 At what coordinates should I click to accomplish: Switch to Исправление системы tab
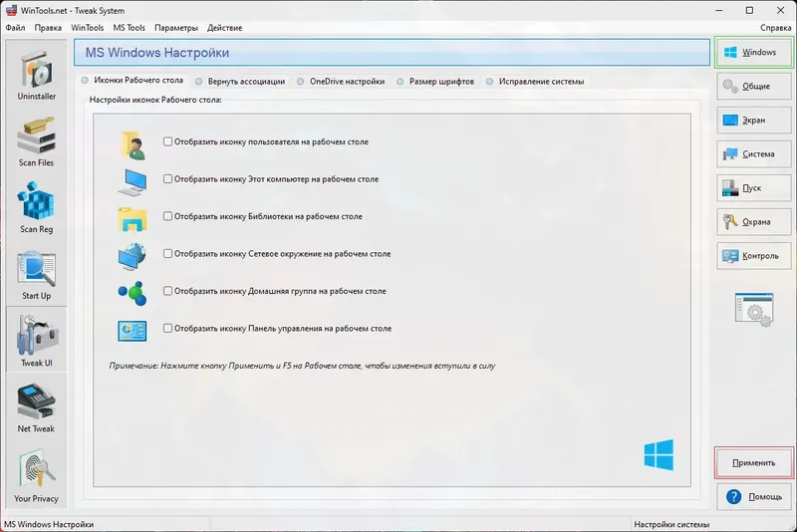[x=536, y=82]
